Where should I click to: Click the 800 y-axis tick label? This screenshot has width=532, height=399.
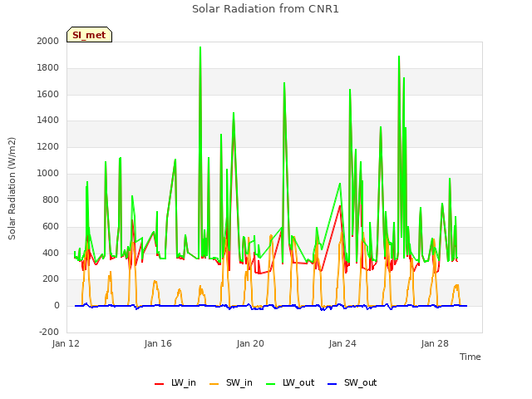tap(51, 199)
